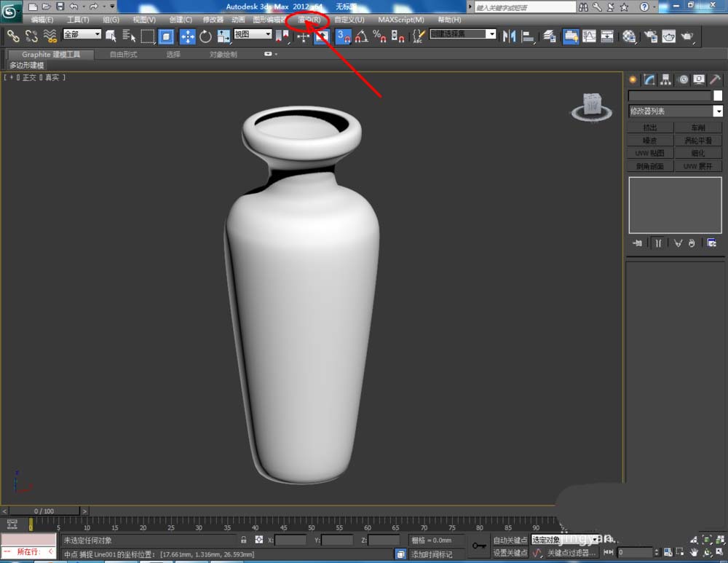The width and height of the screenshot is (728, 563).
Task: Open the Curve Editor icon
Action: point(589,36)
